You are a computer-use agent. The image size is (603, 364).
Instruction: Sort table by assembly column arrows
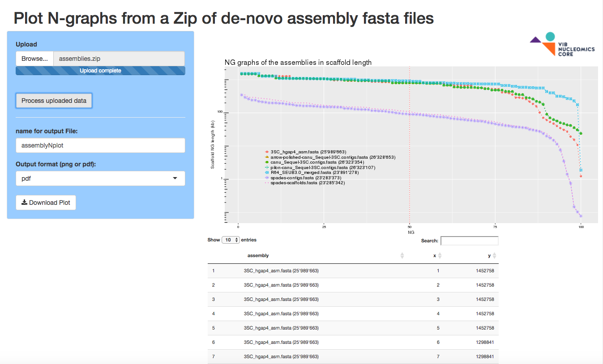coord(402,256)
